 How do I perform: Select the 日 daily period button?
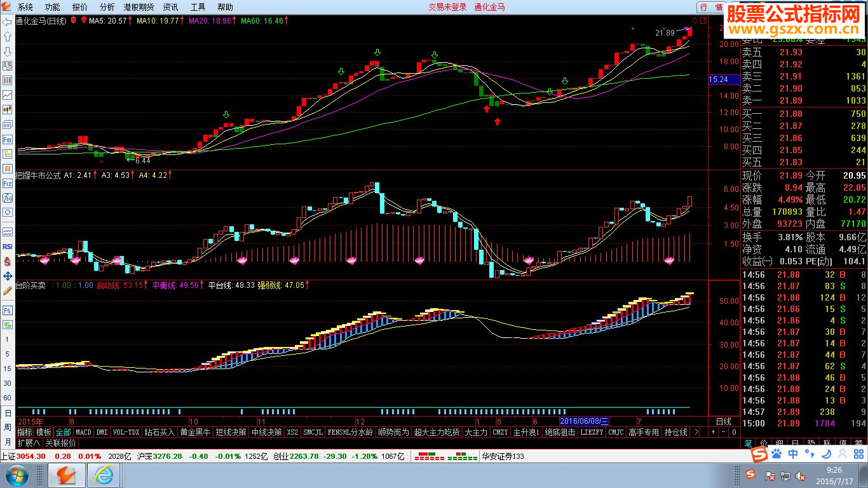point(8,413)
